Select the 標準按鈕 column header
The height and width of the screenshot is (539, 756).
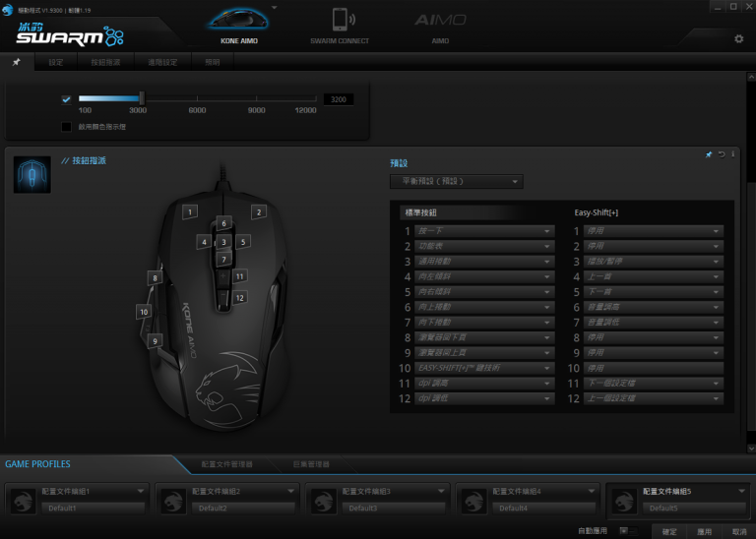(x=420, y=212)
